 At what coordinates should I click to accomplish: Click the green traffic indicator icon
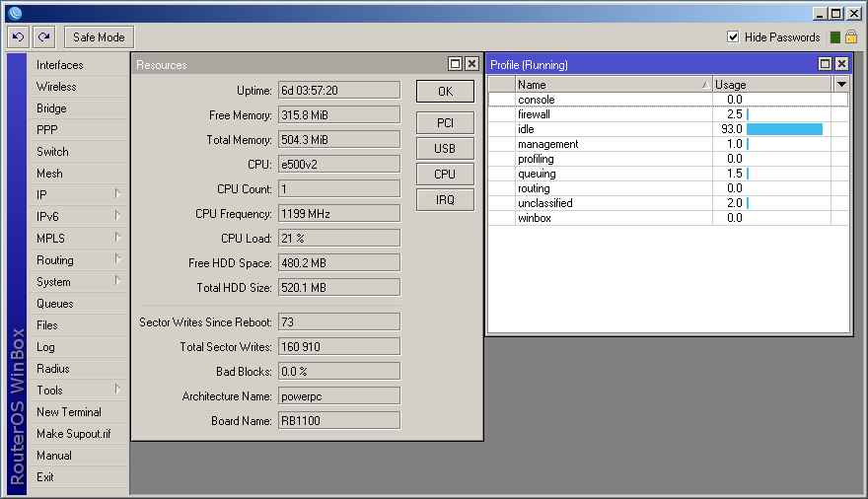coord(835,37)
